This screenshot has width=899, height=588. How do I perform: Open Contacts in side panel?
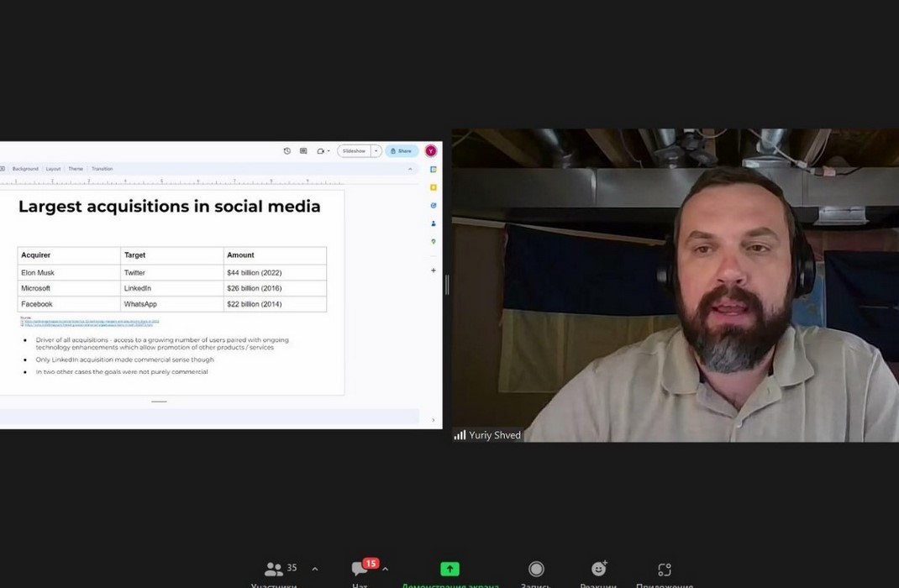click(434, 223)
